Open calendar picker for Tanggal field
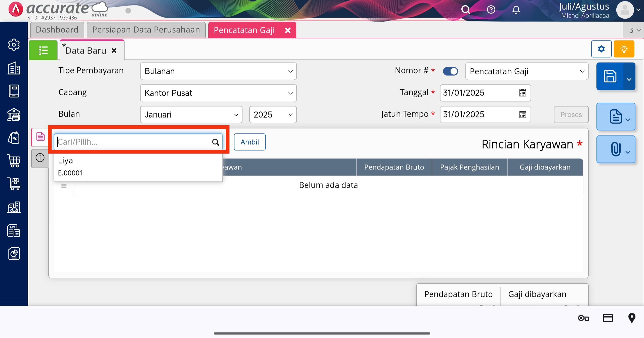 [x=522, y=93]
